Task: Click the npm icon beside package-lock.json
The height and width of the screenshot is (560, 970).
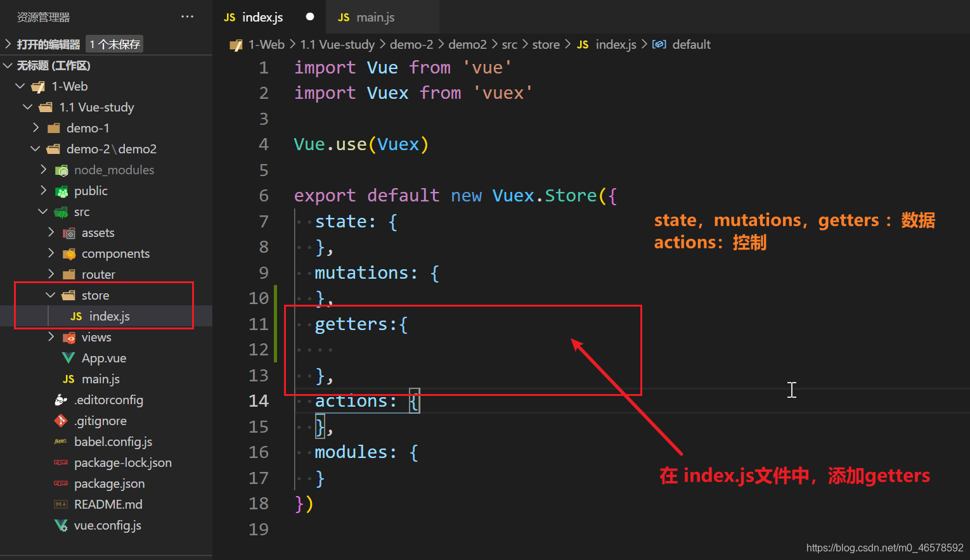Action: click(x=61, y=462)
